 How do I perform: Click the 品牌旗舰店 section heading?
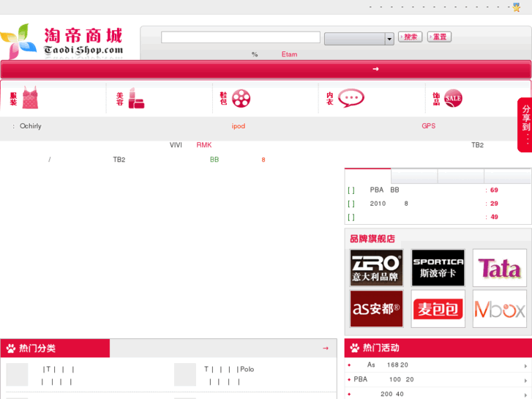(372, 239)
